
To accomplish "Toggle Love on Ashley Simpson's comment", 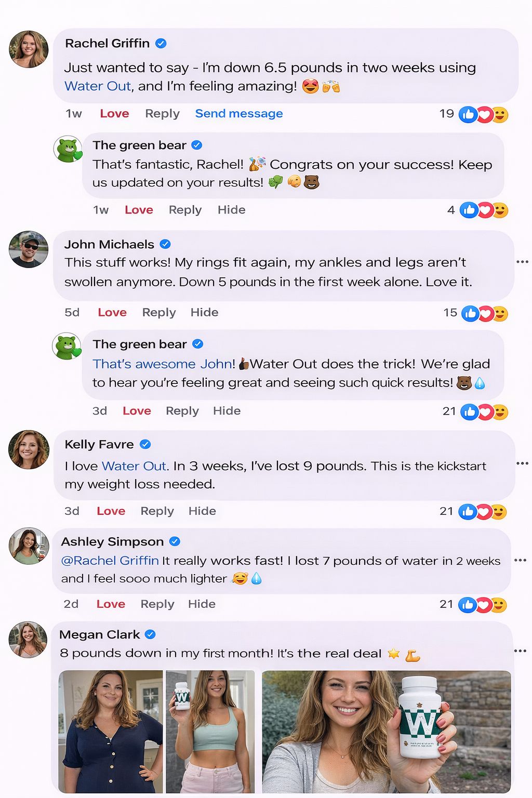I will pos(111,604).
